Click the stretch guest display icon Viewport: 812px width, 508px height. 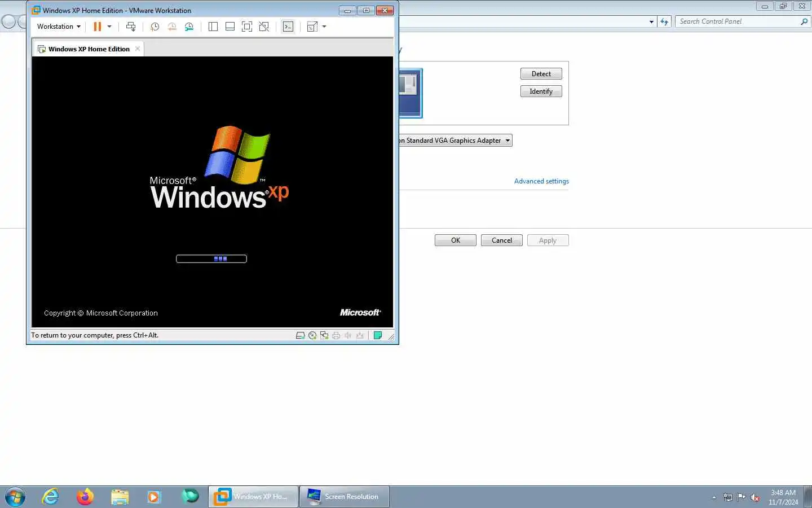pos(312,27)
